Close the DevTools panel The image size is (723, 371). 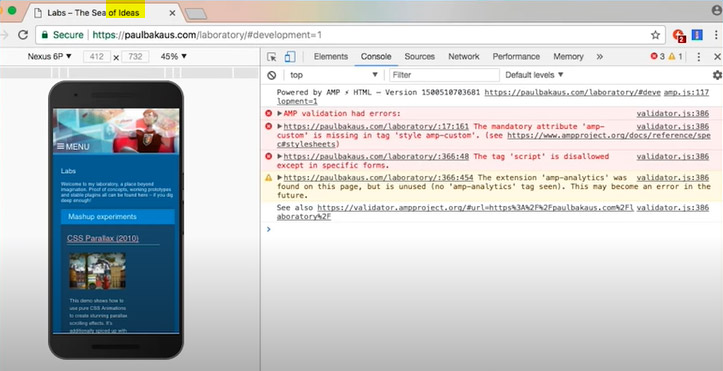pyautogui.click(x=717, y=57)
